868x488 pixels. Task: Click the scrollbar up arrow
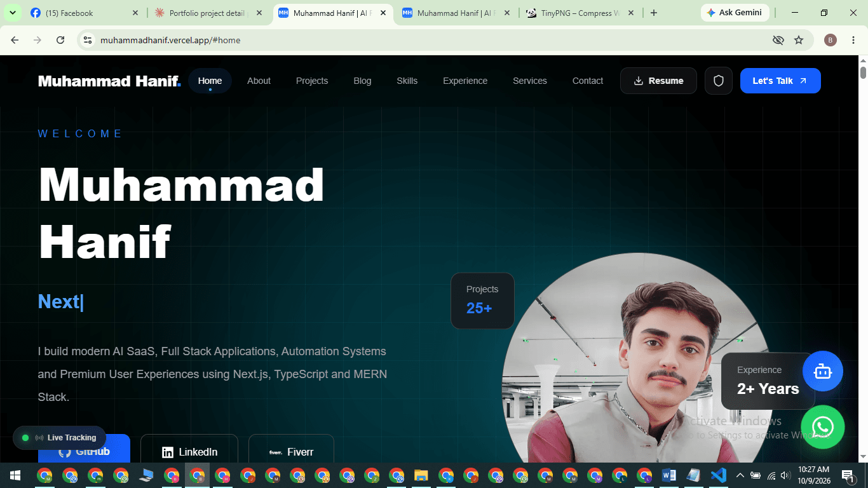[x=863, y=60]
